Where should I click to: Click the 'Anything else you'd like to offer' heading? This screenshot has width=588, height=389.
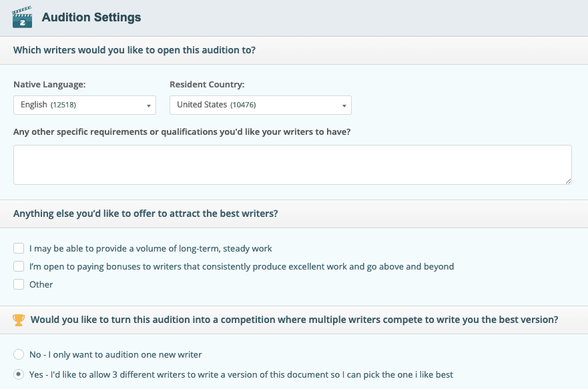[145, 214]
